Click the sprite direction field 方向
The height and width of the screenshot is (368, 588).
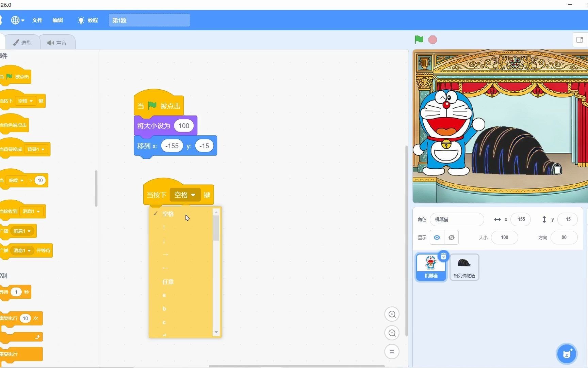click(564, 237)
